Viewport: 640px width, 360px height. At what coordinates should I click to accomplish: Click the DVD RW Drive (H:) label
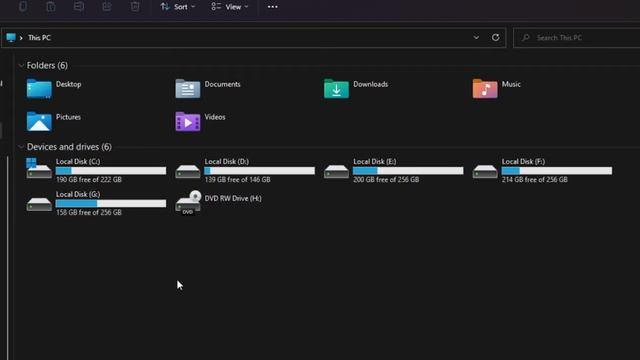pyautogui.click(x=233, y=198)
